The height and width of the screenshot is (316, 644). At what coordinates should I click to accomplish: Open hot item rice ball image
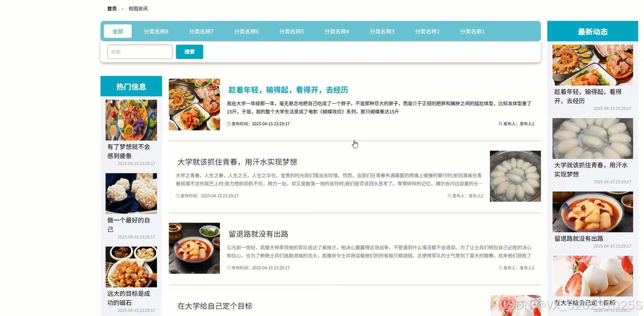pyautogui.click(x=131, y=193)
